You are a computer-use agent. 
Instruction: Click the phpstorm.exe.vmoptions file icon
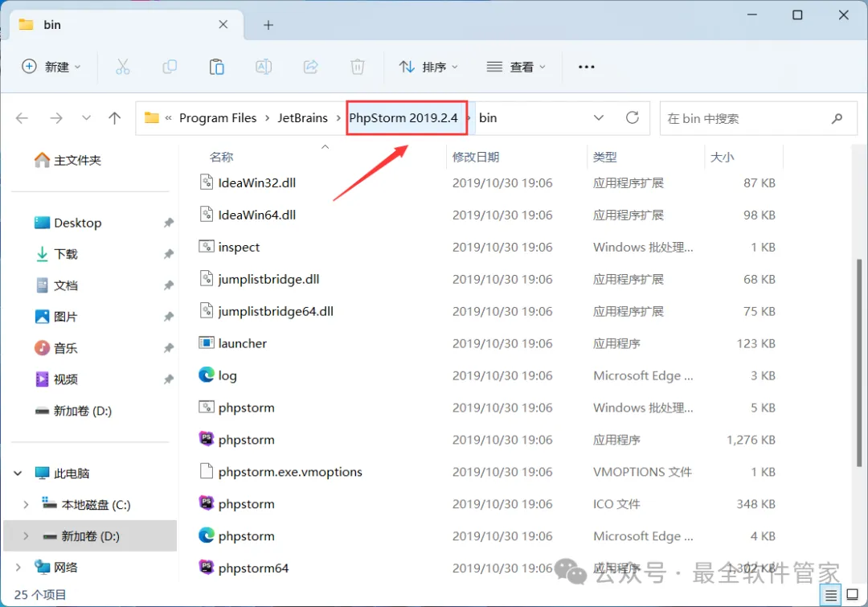[206, 471]
